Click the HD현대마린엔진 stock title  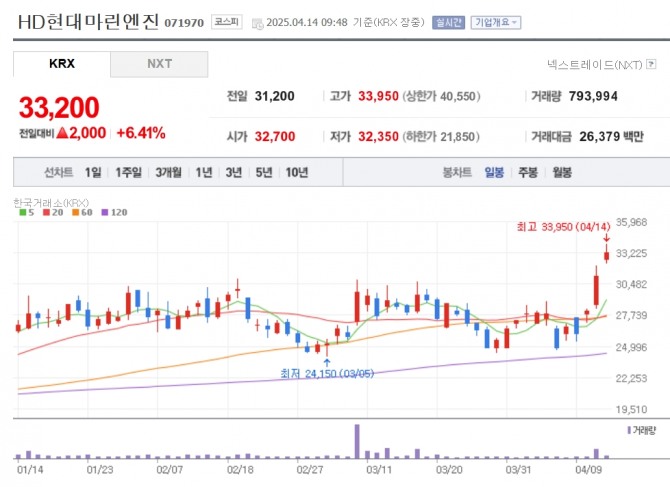(x=88, y=22)
